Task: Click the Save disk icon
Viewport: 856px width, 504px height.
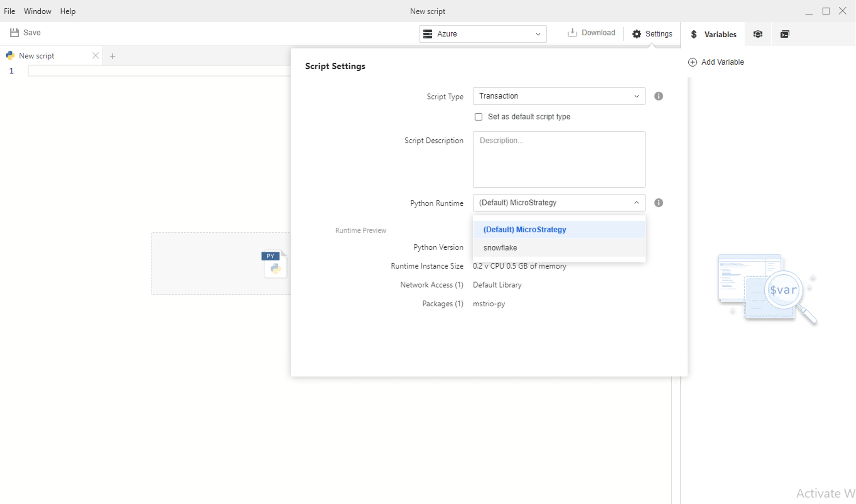Action: [14, 33]
